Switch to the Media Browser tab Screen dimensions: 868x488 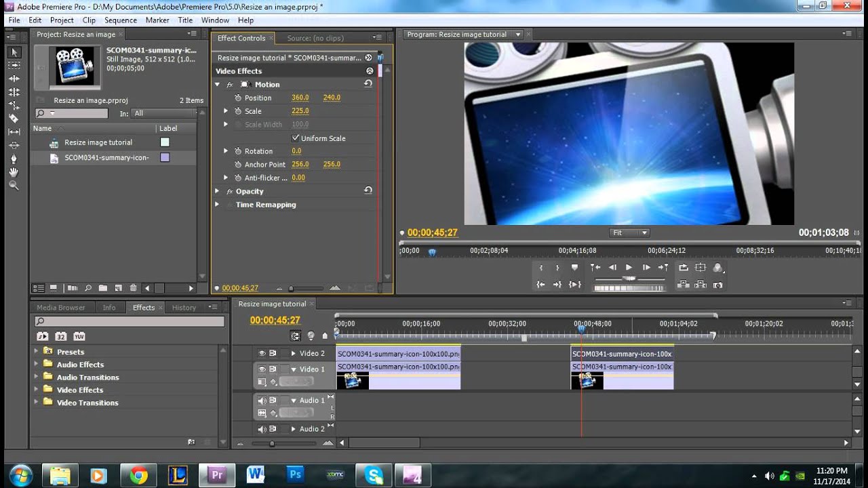(61, 308)
